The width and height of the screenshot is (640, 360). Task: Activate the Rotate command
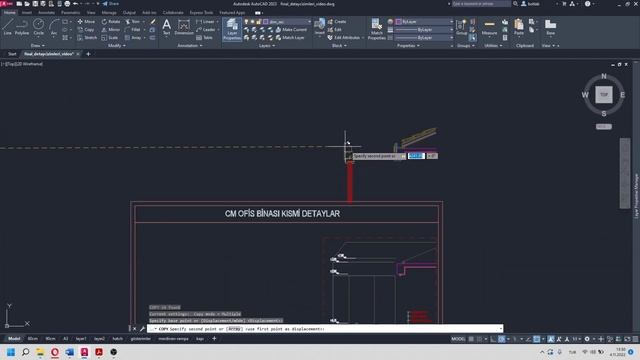(x=111, y=21)
